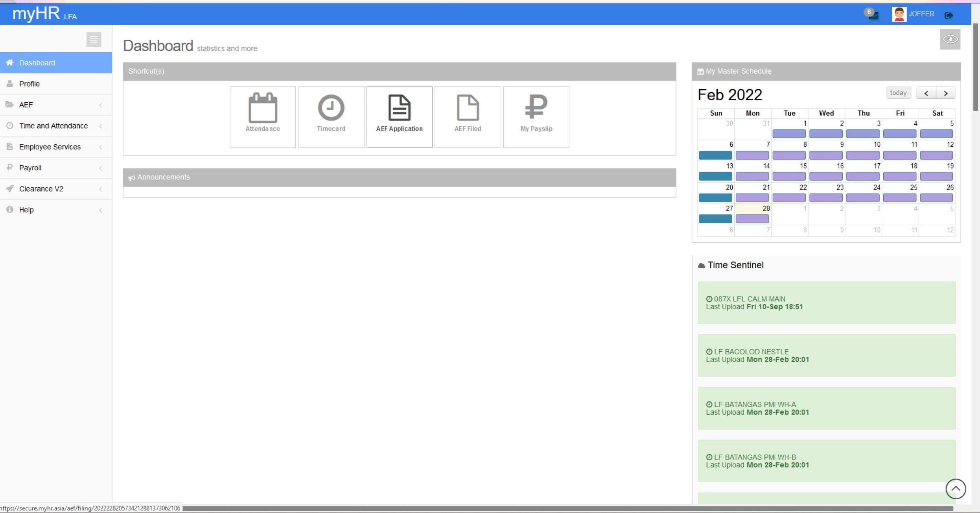The height and width of the screenshot is (513, 980).
Task: Click the calendar today button
Action: [x=898, y=93]
